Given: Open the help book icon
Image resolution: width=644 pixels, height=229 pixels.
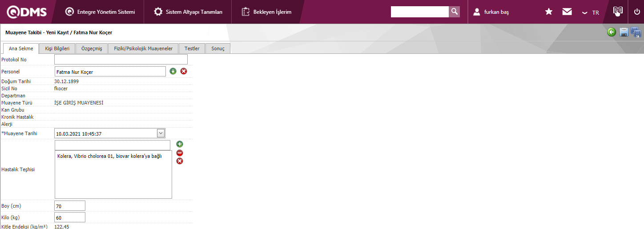Looking at the screenshot, I should tap(617, 12).
